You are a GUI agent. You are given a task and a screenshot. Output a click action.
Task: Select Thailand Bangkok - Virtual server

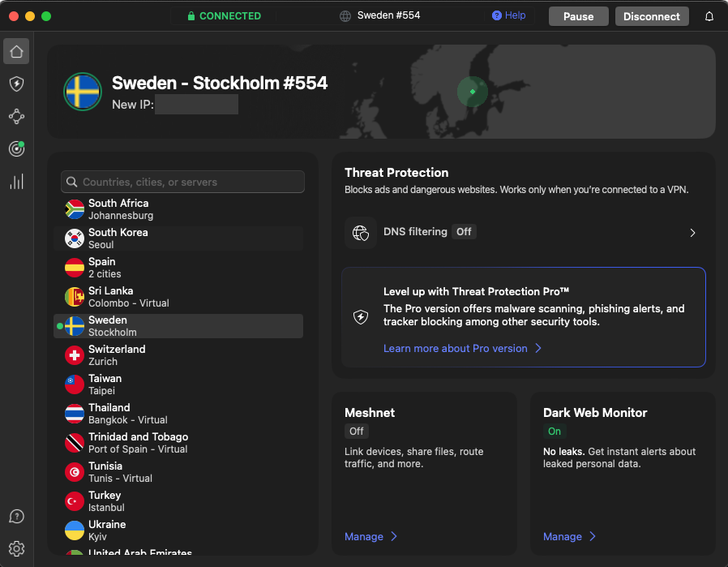click(x=178, y=414)
